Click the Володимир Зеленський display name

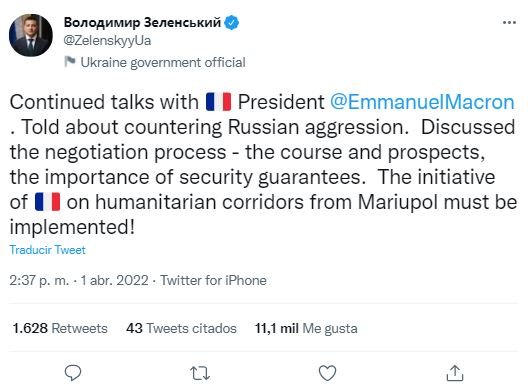[142, 22]
